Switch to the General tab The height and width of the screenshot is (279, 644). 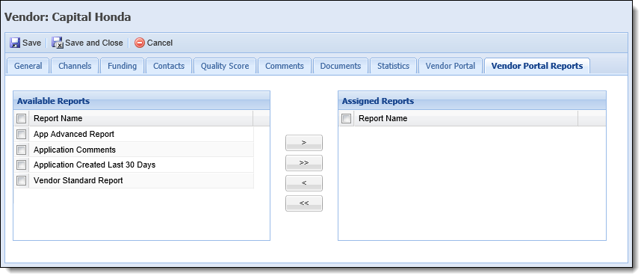tap(28, 66)
